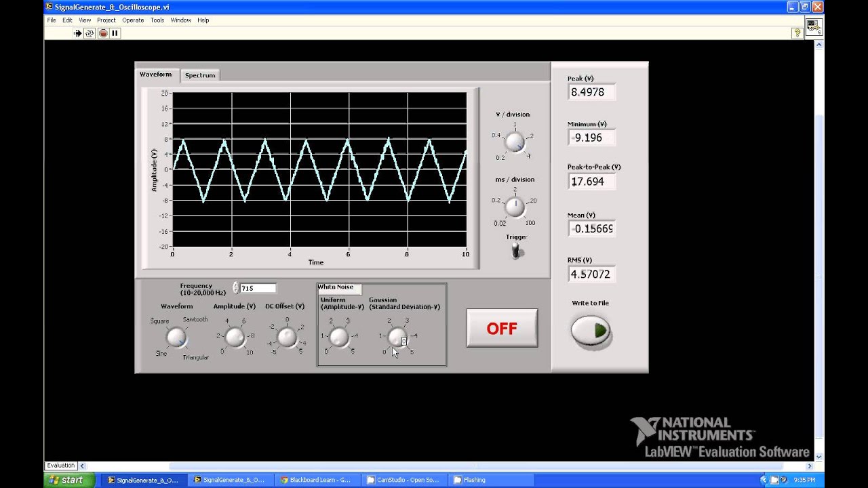Screen dimensions: 868x488
Task: Click the 'Sine' label on Waveform knob
Action: pyautogui.click(x=161, y=354)
